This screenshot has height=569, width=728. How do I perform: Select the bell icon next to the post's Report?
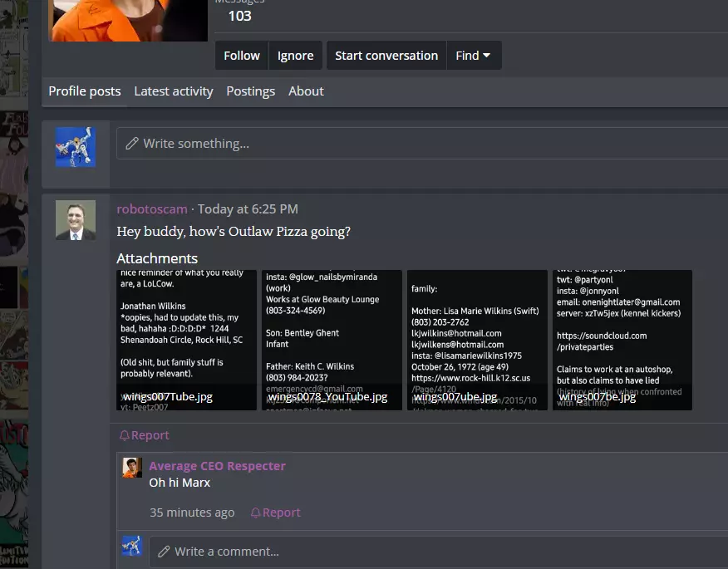coord(125,435)
